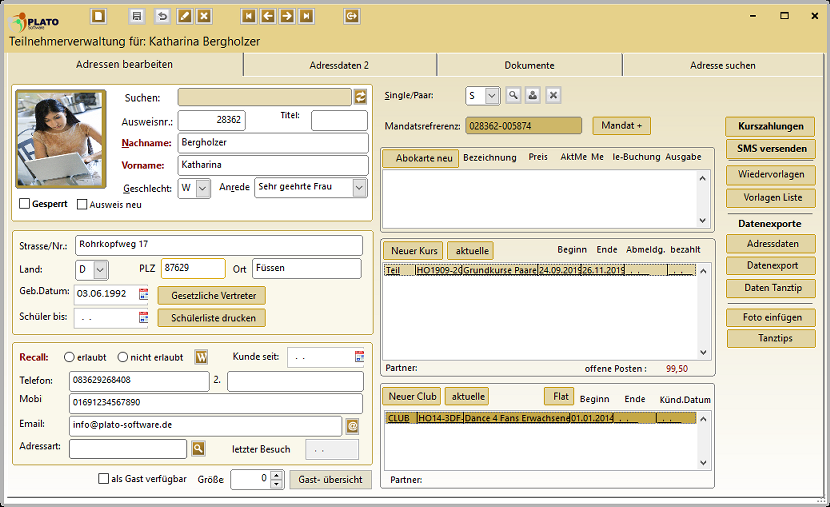Jump to next record with right arrow

click(287, 16)
